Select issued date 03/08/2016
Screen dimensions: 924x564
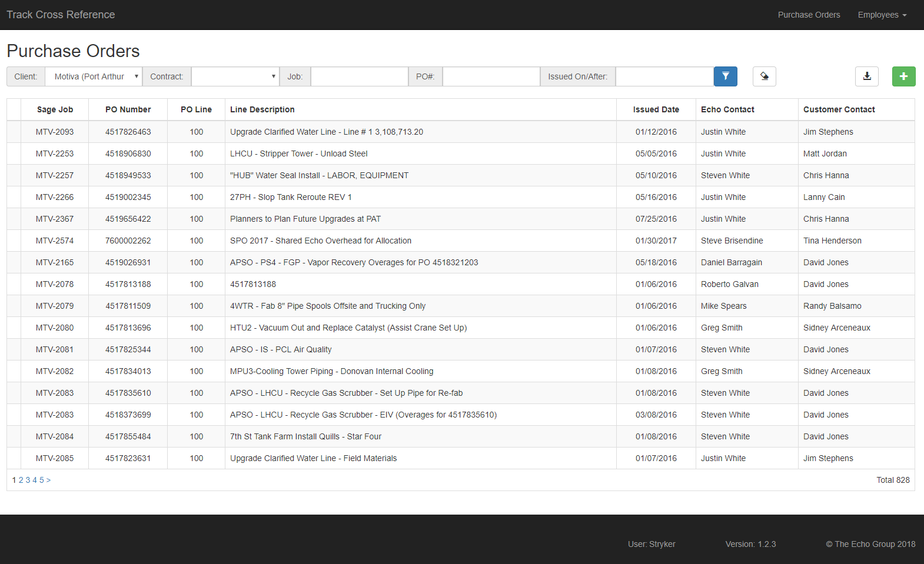[x=656, y=415]
